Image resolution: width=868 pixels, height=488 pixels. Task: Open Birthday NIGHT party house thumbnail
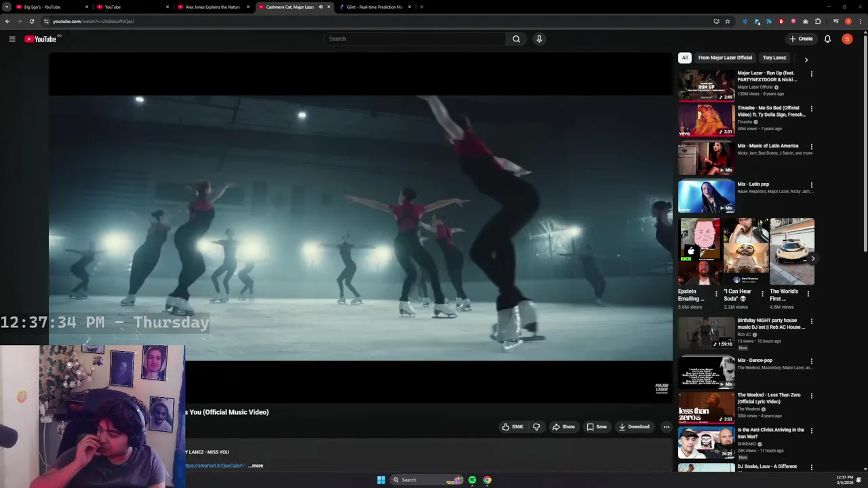pyautogui.click(x=706, y=332)
